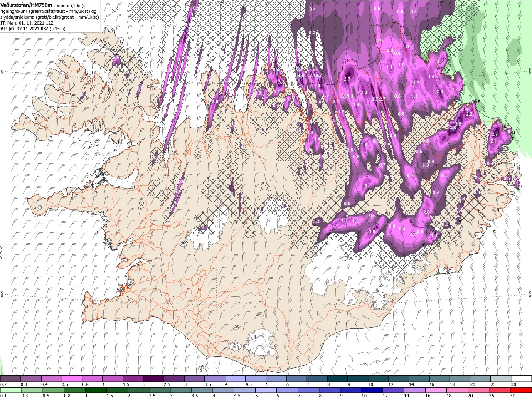
Task: Select the white swatch at 30 in top scale
Action: (x=521, y=379)
